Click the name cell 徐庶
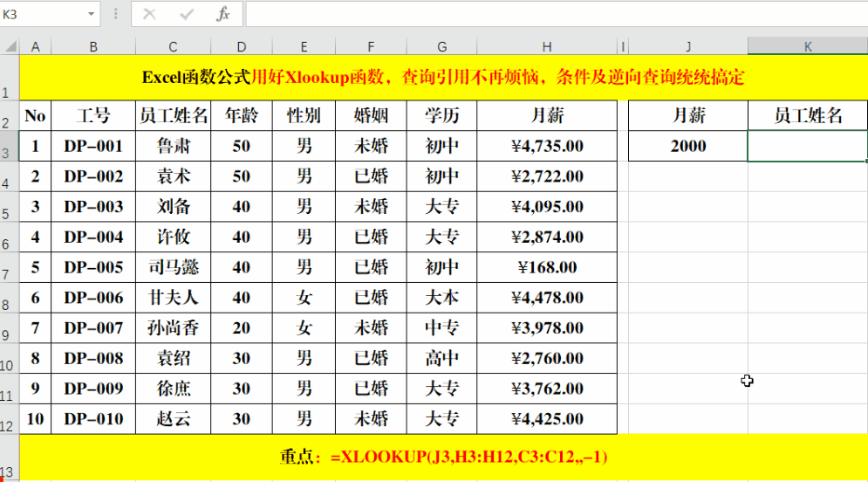The height and width of the screenshot is (482, 868). tap(174, 389)
